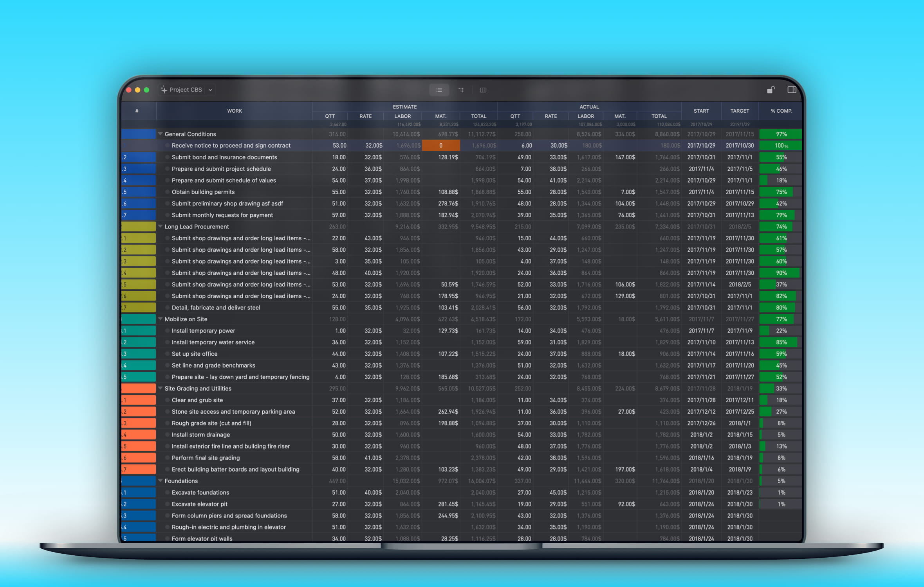The image size is (924, 587).
Task: Toggle the right sidebar panel icon
Action: (792, 90)
